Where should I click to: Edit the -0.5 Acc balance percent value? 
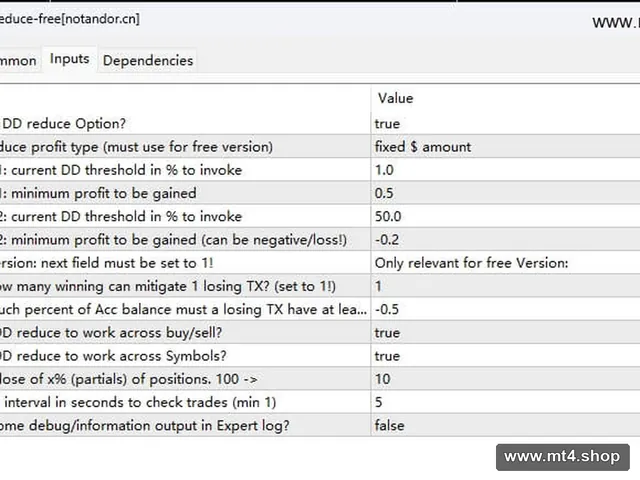coord(505,309)
